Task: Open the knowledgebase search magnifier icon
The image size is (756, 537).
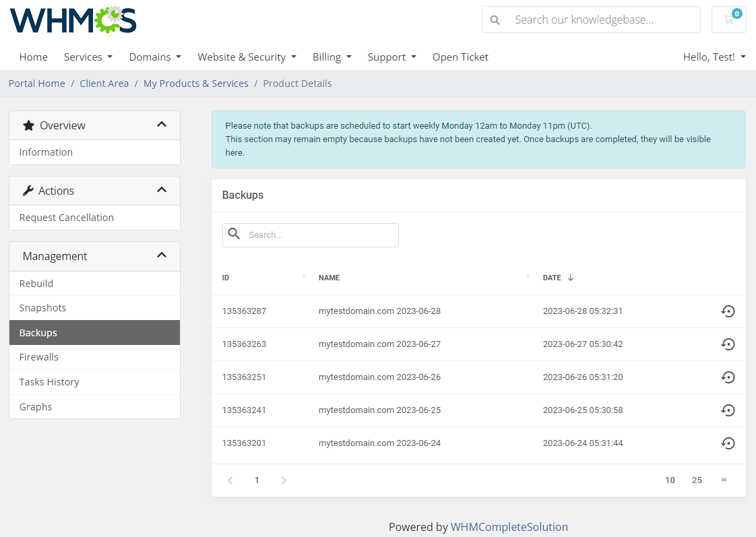Action: (x=495, y=20)
